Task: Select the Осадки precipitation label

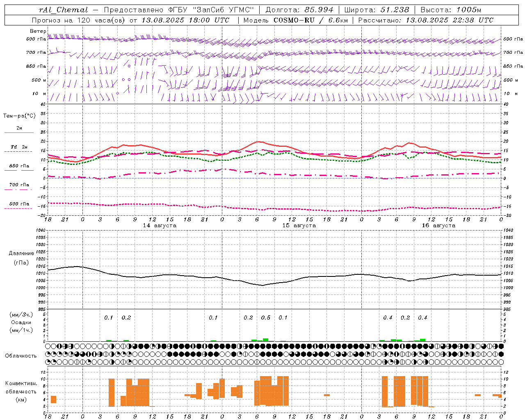Action: point(21,322)
